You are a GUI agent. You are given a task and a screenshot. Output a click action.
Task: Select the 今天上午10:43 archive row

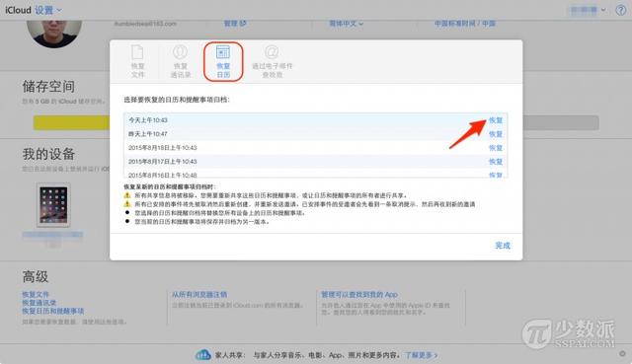(316, 120)
